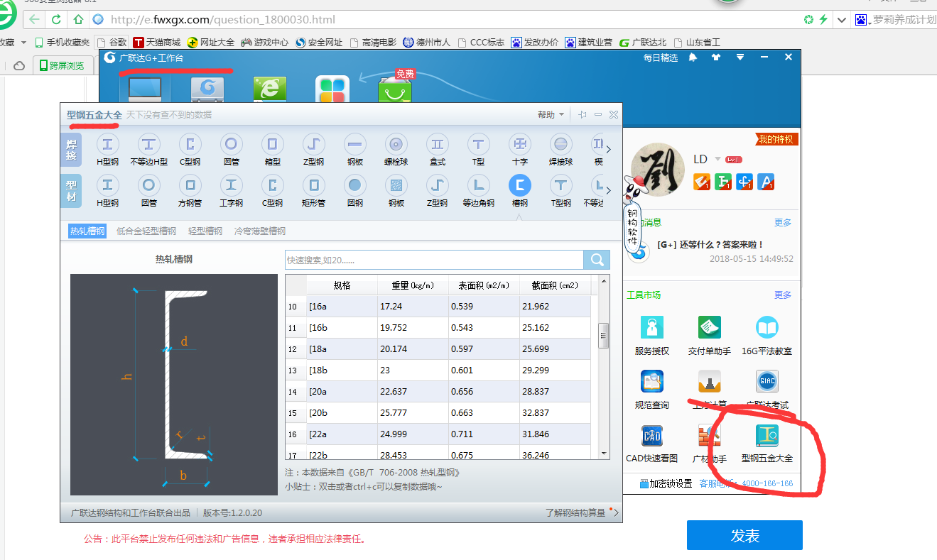Choose 钢板 in the 焊接 row
Viewport: 937px width, 560px height.
click(x=355, y=145)
